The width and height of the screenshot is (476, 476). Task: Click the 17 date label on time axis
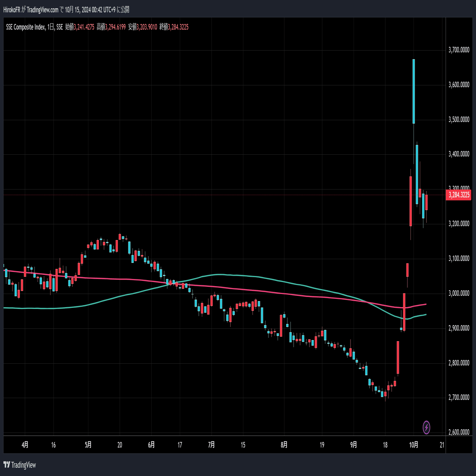(180, 445)
